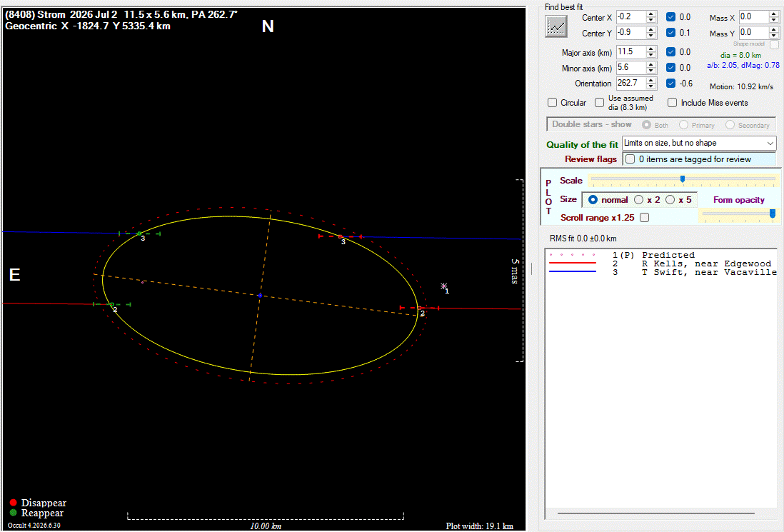Click the Orientation value field
Screen dimensions: 784x532
[631, 83]
